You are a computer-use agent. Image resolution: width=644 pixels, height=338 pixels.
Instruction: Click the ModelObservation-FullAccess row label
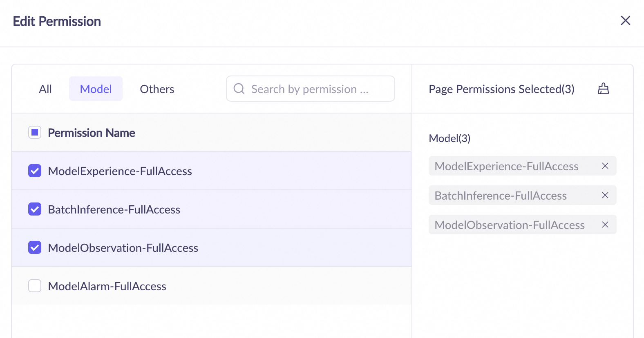pos(123,248)
